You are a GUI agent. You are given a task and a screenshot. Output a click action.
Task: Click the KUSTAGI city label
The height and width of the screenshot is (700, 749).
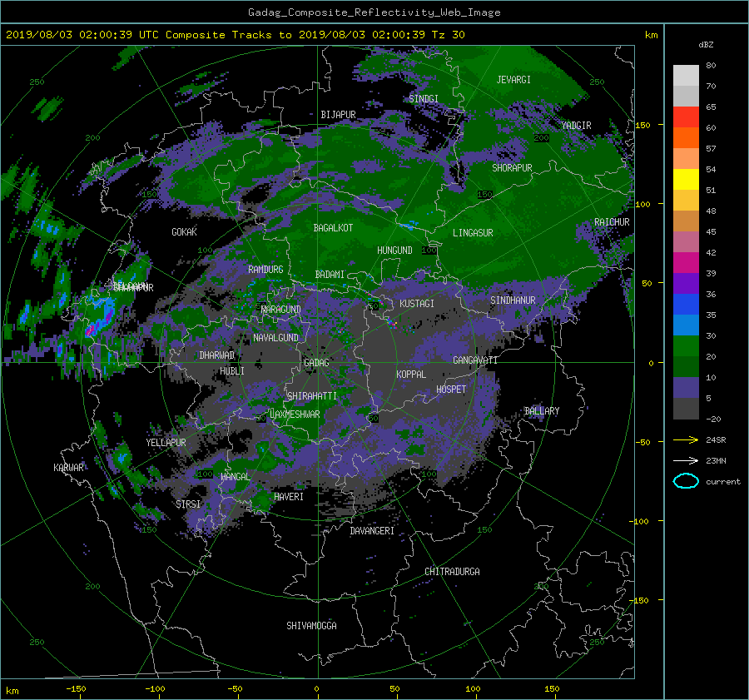click(x=417, y=304)
